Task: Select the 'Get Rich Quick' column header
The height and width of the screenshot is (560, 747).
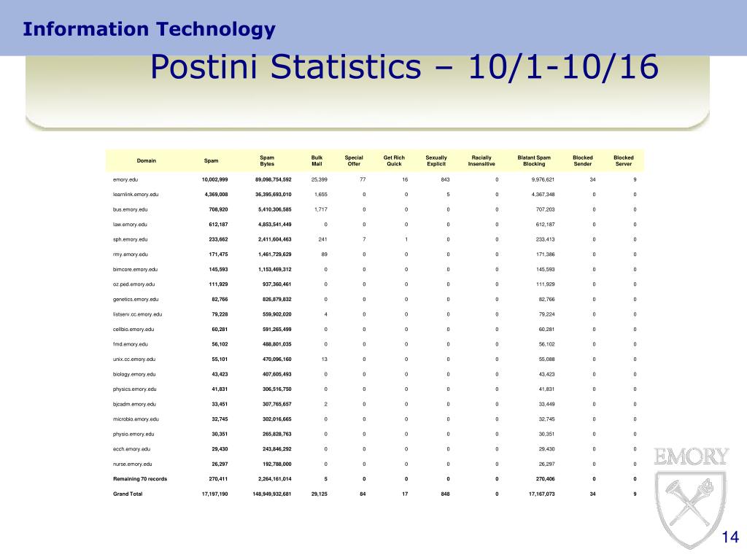Action: [394, 161]
